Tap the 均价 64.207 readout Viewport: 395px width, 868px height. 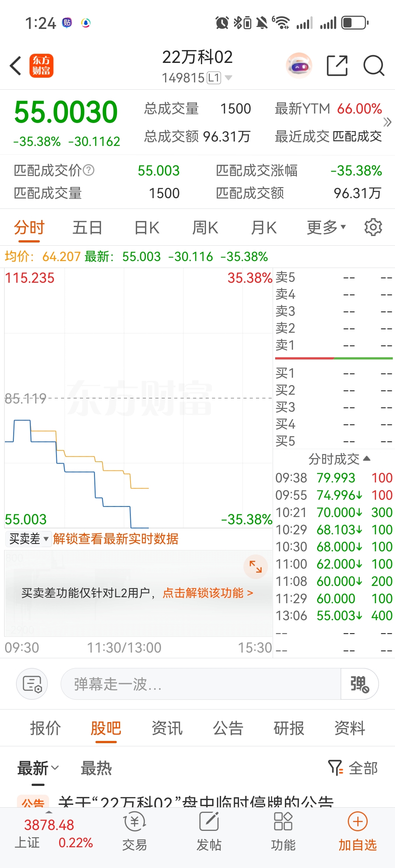[x=42, y=256]
